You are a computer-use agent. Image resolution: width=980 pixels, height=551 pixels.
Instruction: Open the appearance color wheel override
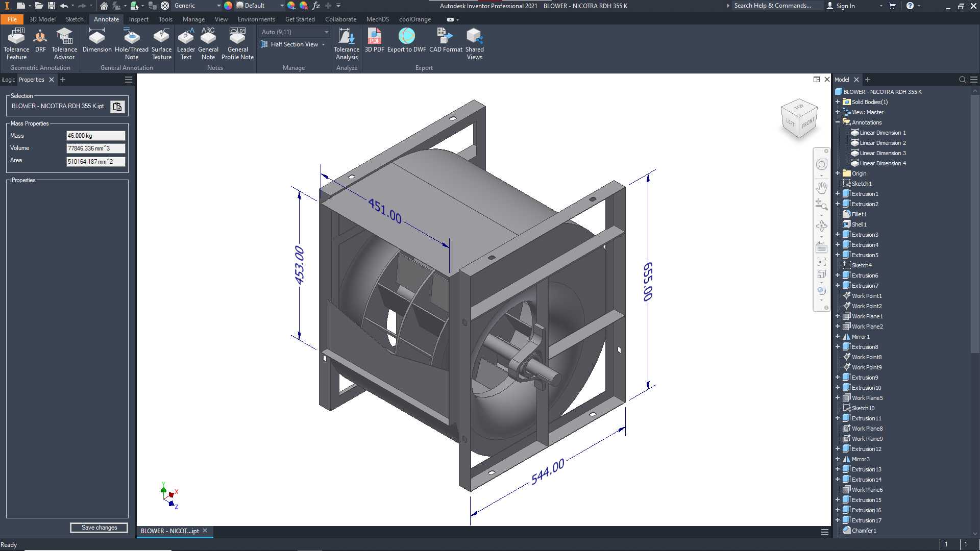[228, 6]
